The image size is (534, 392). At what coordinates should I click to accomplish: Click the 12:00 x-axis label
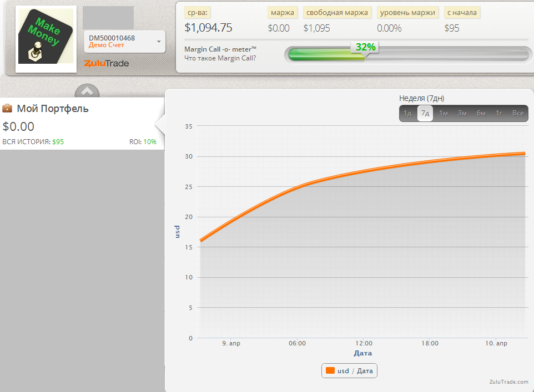pyautogui.click(x=364, y=343)
